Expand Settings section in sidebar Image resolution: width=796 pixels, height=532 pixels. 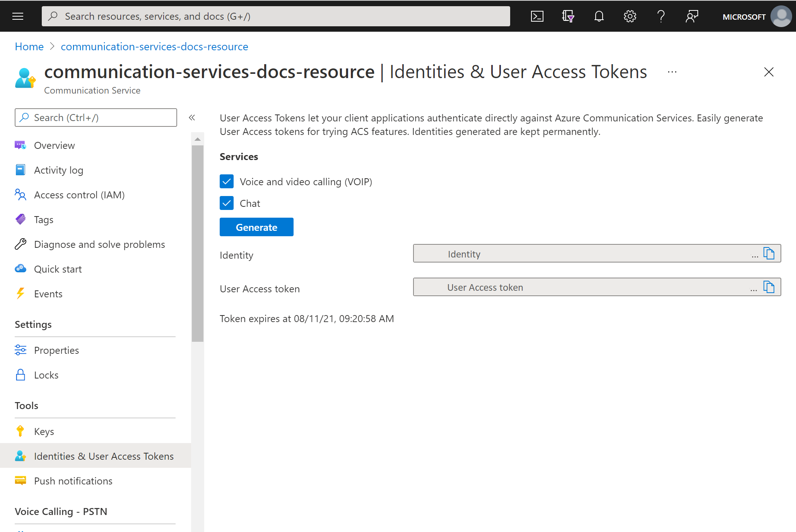[33, 324]
